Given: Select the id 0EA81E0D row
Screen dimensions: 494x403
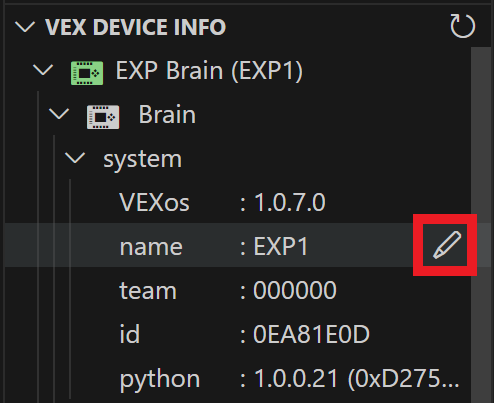Looking at the screenshot, I should (x=238, y=334).
